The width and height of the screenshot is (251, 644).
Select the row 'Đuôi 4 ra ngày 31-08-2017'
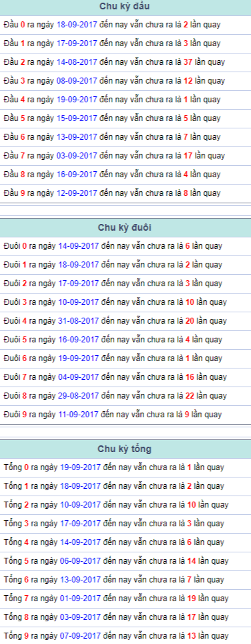pyautogui.click(x=125, y=321)
